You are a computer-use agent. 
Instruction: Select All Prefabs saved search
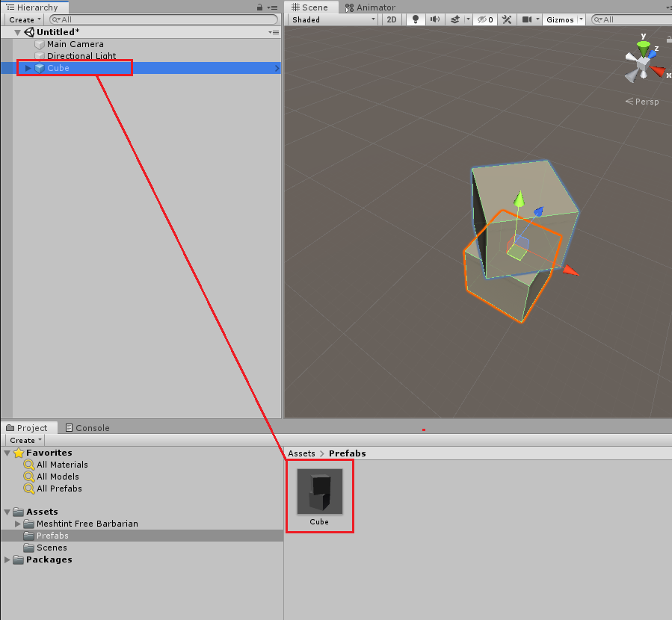tap(59, 489)
